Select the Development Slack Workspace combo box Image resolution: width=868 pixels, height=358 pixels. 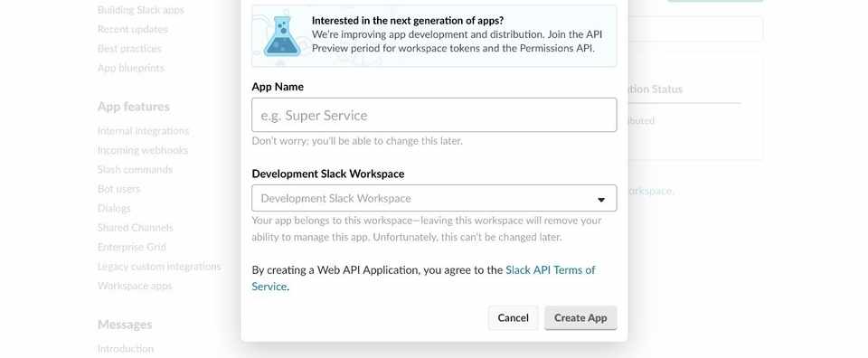click(434, 198)
